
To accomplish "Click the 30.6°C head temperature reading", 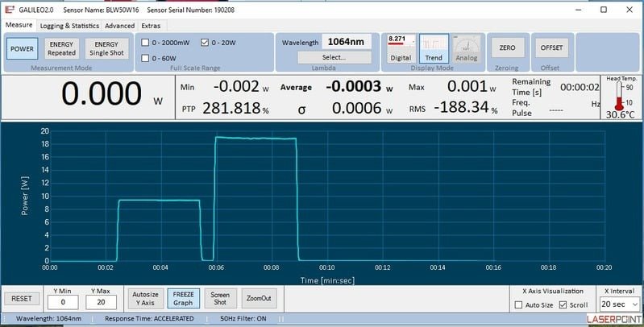I will [x=620, y=115].
